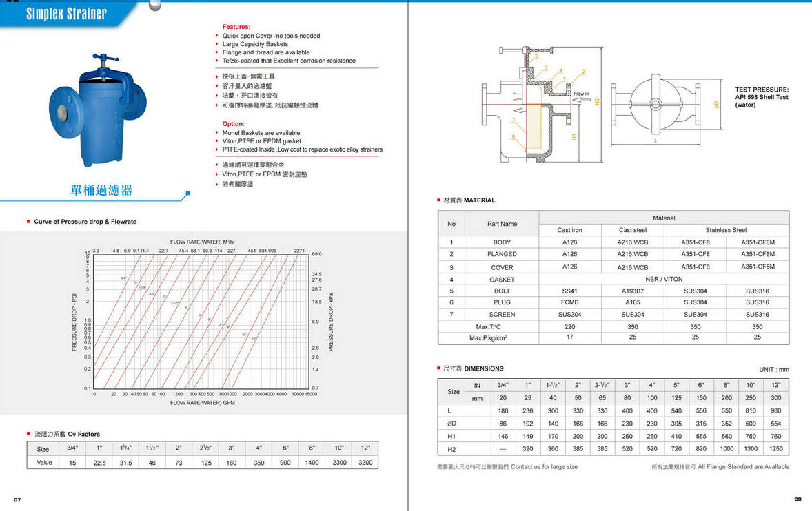Image resolution: width=812 pixels, height=511 pixels.
Task: Click page number "08" in the corner
Action: [x=798, y=499]
